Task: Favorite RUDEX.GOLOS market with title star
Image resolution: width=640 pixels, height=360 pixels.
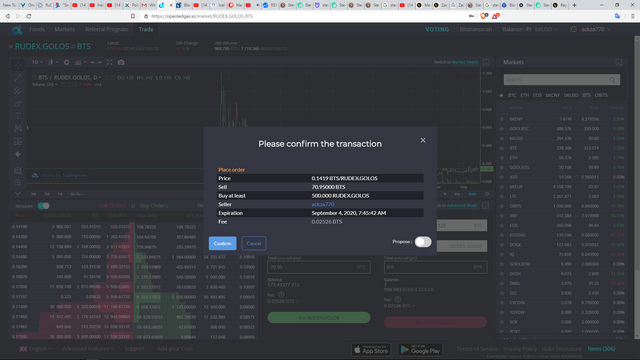Action: coord(11,47)
